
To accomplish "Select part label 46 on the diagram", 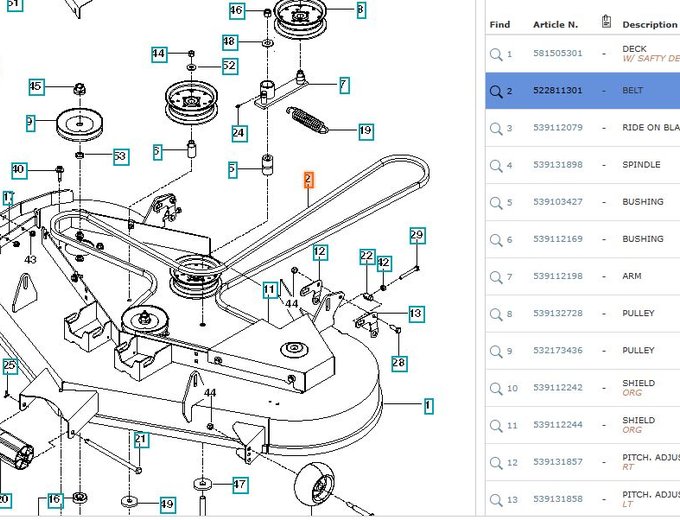I will click(x=237, y=10).
